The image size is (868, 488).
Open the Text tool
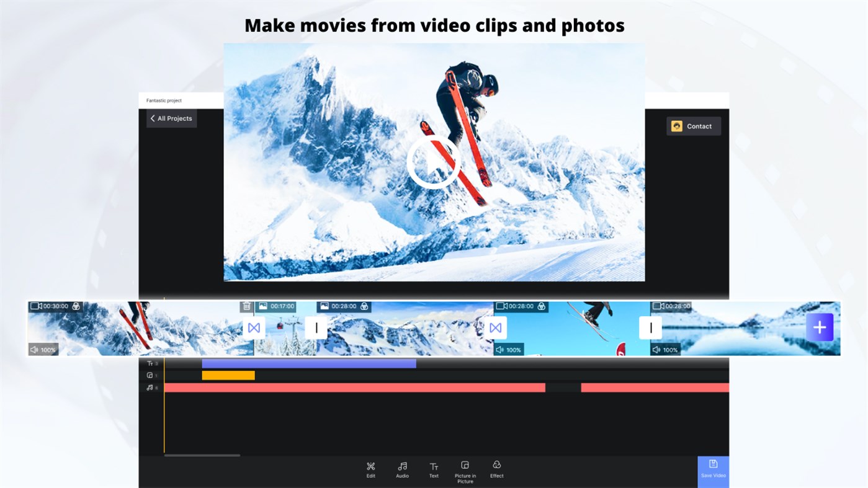(x=432, y=469)
